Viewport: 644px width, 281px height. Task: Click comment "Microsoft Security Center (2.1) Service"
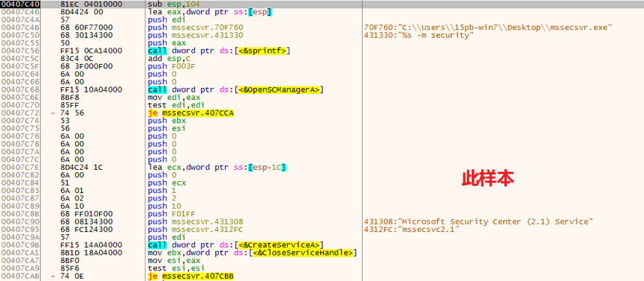click(479, 222)
